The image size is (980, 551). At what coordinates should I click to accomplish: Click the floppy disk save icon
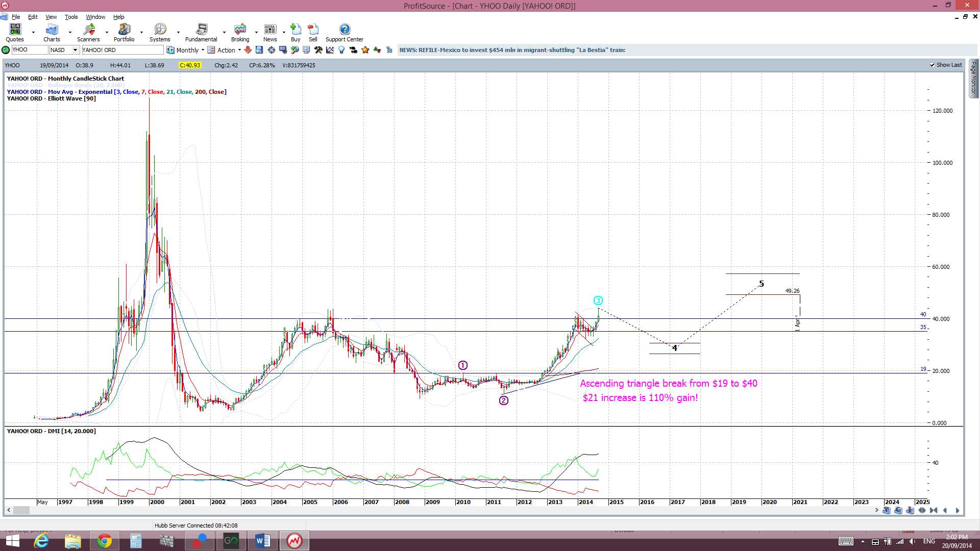tap(259, 50)
